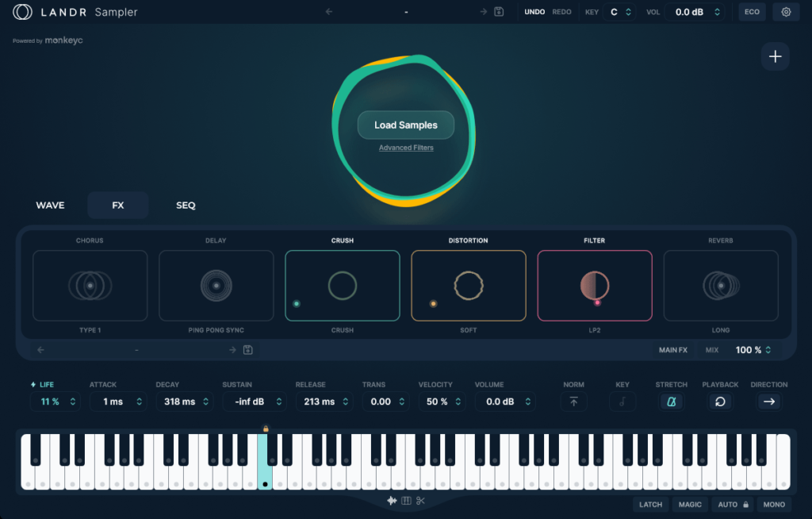This screenshot has height=519, width=812.
Task: Toggle the STRETCH metronome icon
Action: [672, 402]
